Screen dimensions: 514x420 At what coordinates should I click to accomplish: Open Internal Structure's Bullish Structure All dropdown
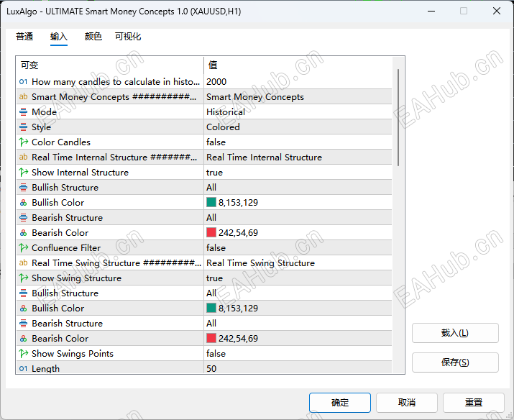[x=298, y=188]
